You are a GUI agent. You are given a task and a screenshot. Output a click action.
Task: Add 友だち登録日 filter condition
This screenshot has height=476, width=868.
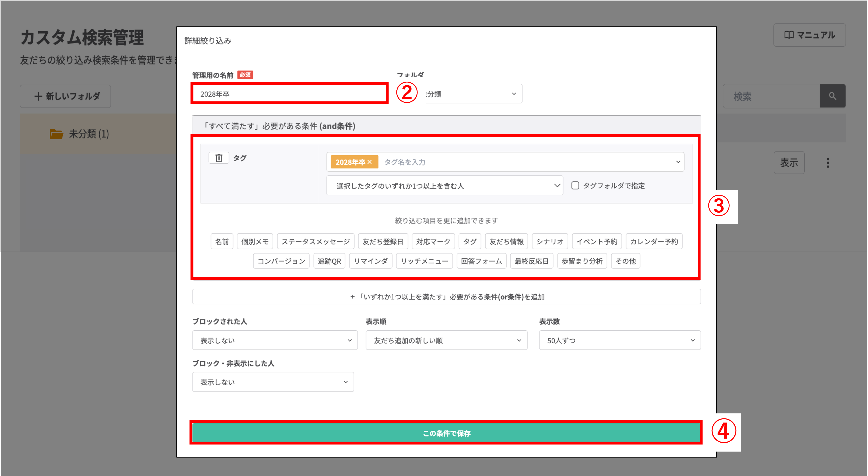pos(383,242)
